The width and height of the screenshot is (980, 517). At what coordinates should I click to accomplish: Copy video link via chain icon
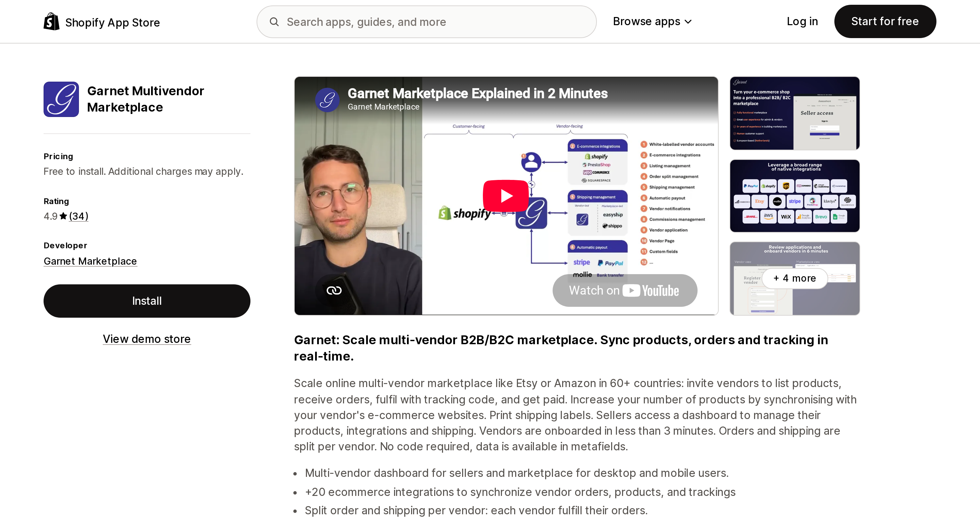click(334, 290)
